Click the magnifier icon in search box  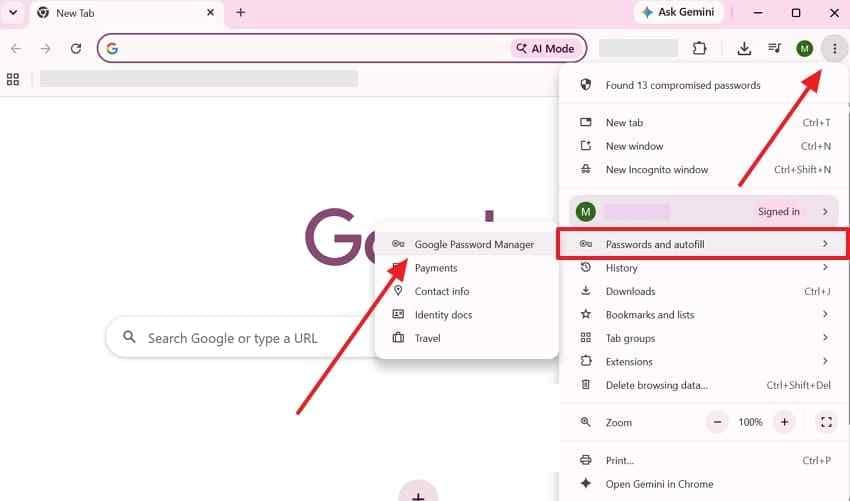(x=129, y=337)
